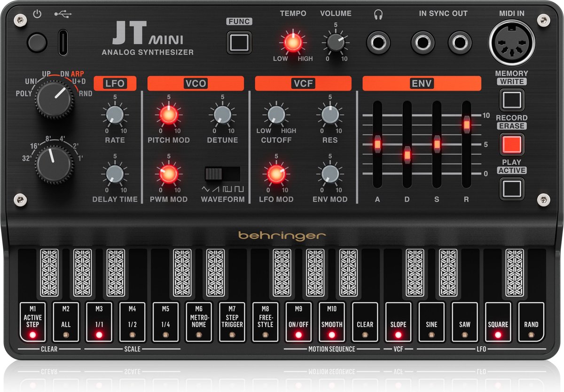Viewport: 564px width, 392px height.
Task: Click the Attack (A) envelope slider
Action: pyautogui.click(x=377, y=144)
